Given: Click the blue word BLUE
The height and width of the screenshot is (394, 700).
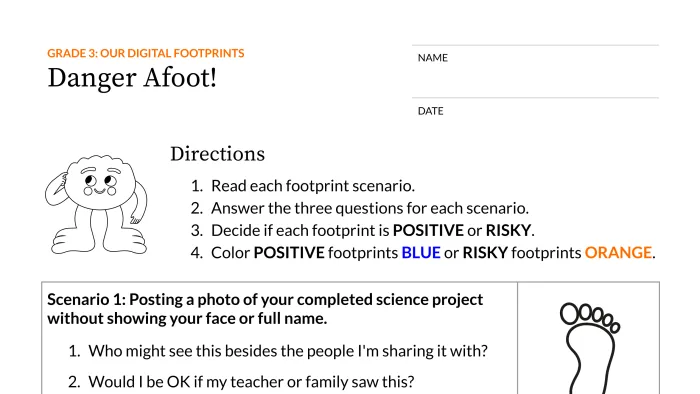Looking at the screenshot, I should coord(421,253).
